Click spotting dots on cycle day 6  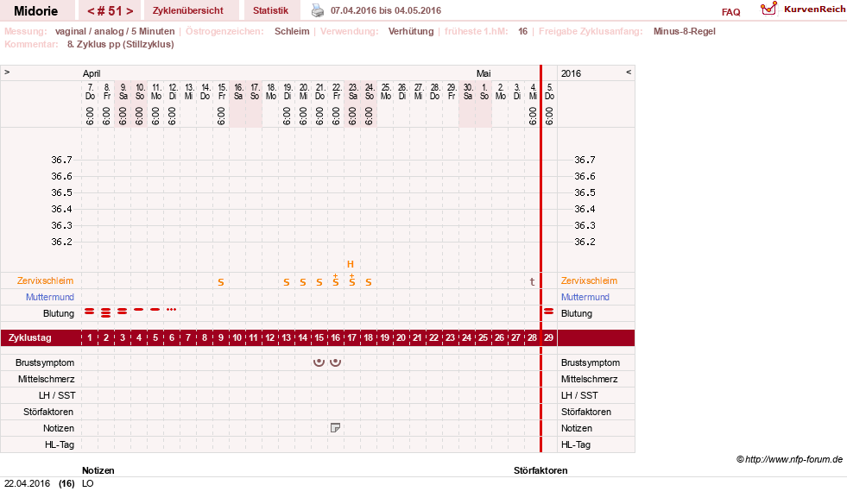point(171,310)
